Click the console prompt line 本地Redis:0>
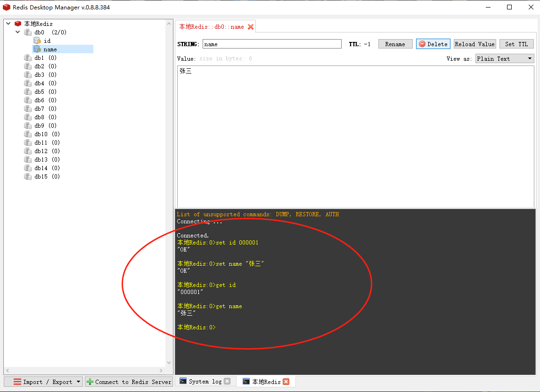The width and height of the screenshot is (540, 392). (196, 327)
